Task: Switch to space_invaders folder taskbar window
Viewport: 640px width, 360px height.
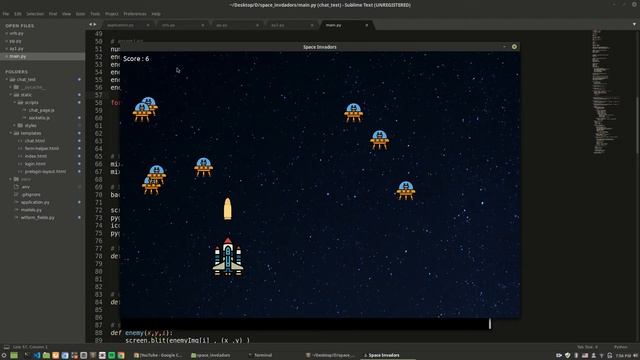Action: (211, 356)
